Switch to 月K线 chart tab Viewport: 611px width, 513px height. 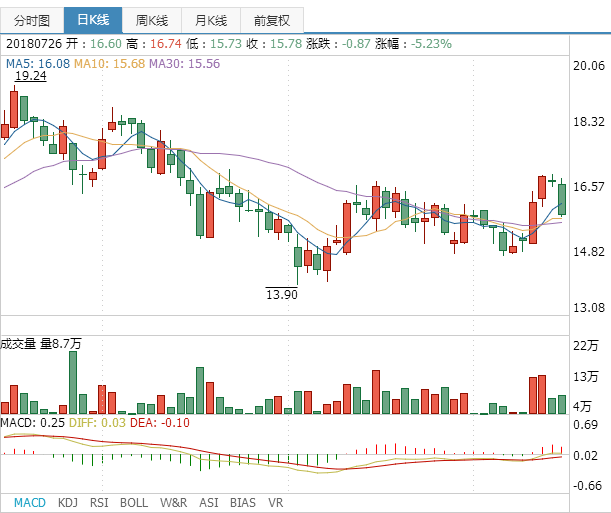coord(211,20)
